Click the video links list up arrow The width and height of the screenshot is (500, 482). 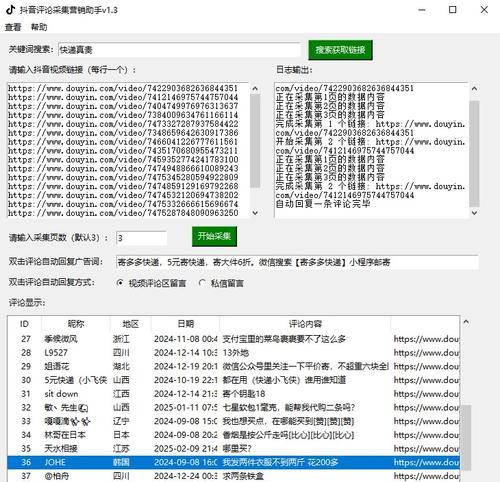(x=255, y=88)
